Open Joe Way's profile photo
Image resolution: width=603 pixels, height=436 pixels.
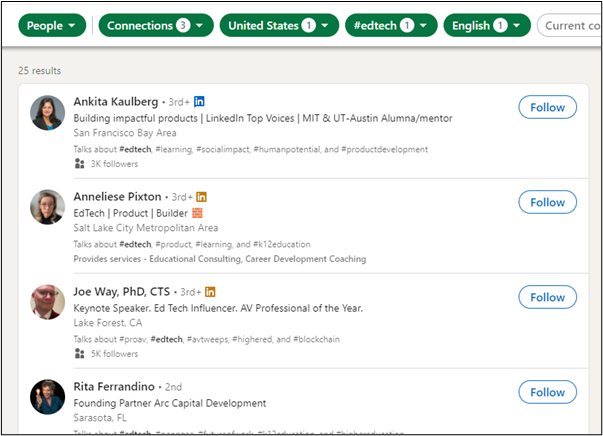[x=48, y=302]
